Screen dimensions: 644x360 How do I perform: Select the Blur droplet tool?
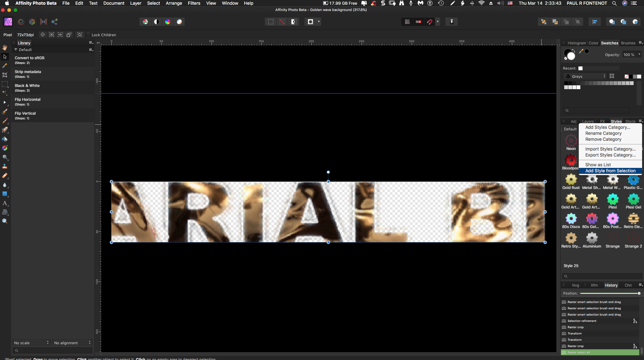click(x=5, y=185)
